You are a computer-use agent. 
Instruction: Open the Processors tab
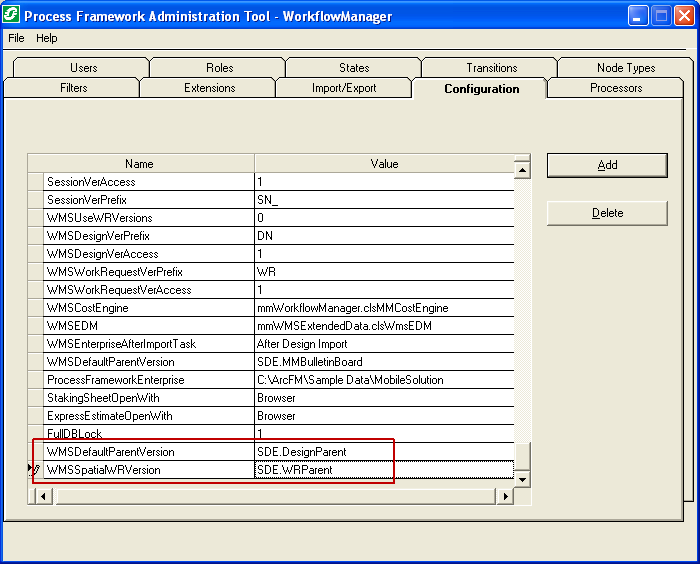[x=616, y=88]
